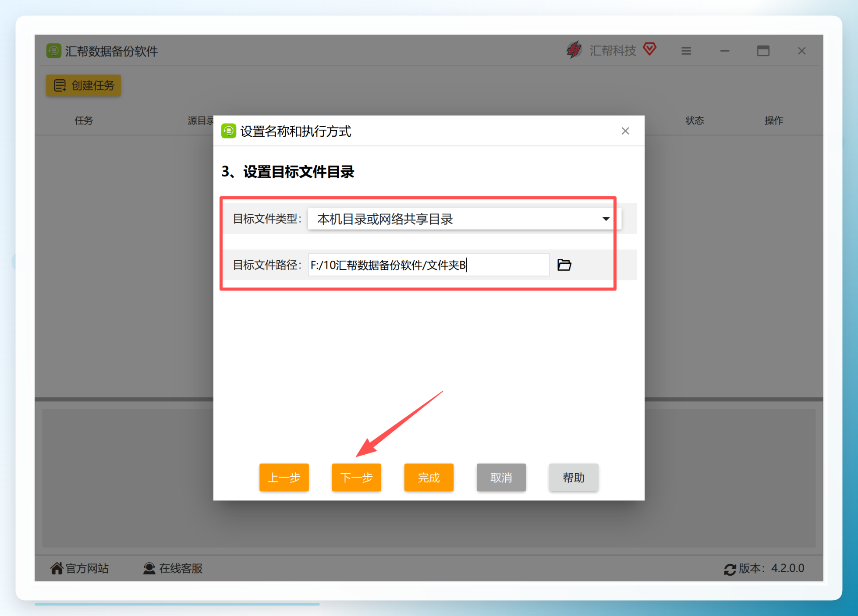Click the green logo icon in dialog title
The height and width of the screenshot is (616, 858).
tap(228, 131)
